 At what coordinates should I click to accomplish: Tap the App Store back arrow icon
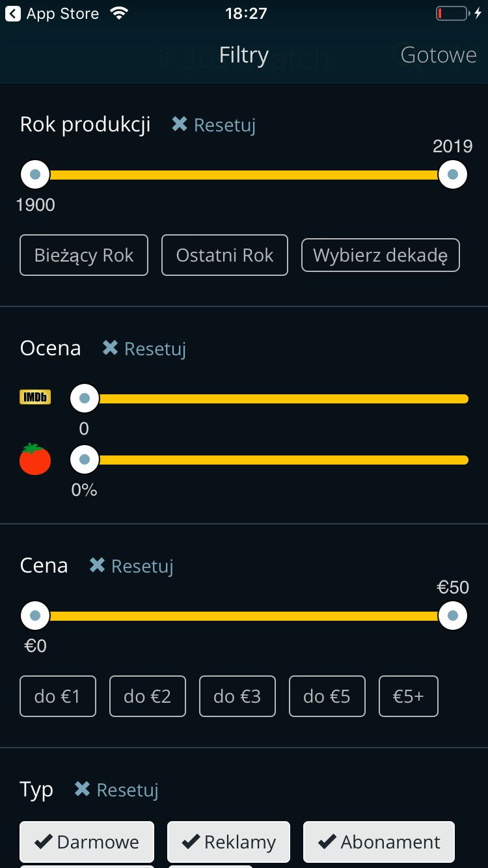[x=13, y=14]
